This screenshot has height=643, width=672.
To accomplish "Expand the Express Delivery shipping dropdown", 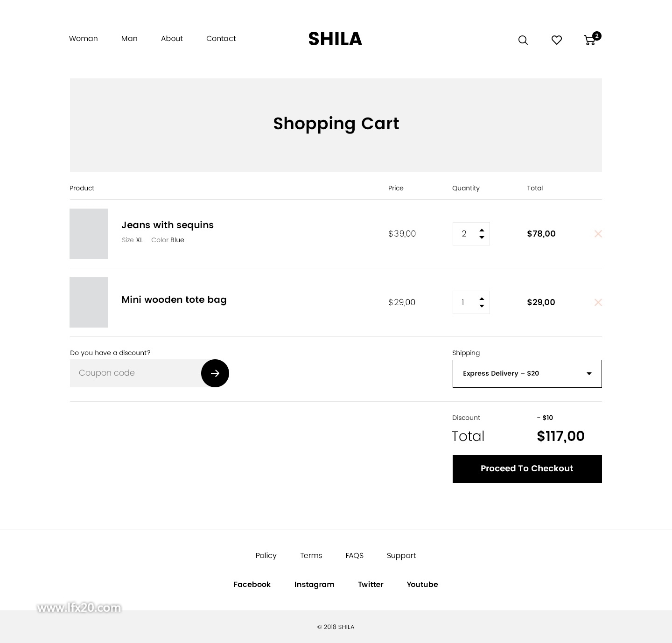I will [527, 374].
